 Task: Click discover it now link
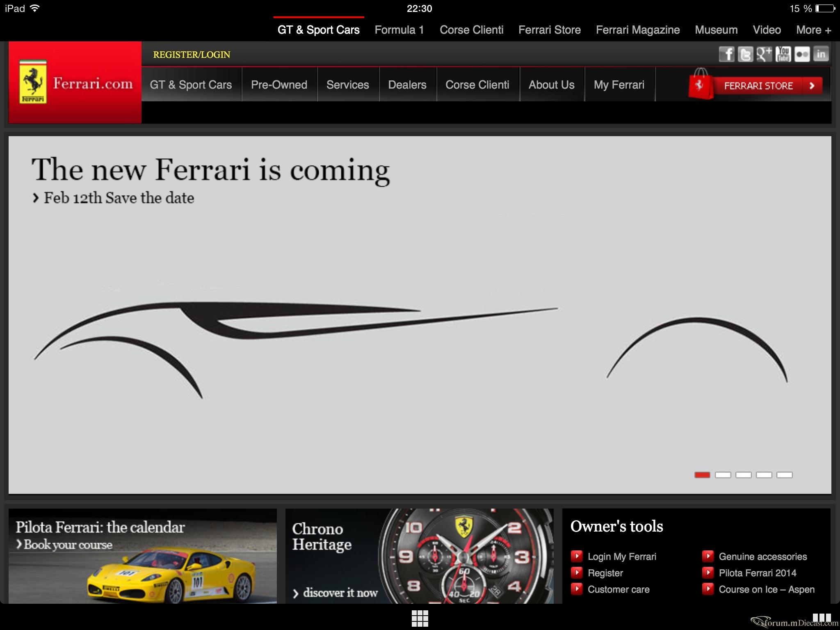click(335, 593)
